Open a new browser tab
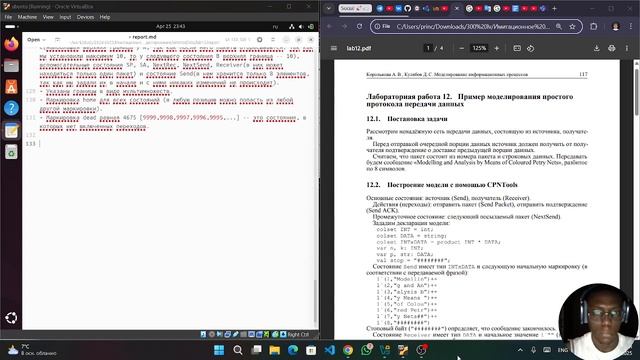Screen dimensions: 640x360 554,8
